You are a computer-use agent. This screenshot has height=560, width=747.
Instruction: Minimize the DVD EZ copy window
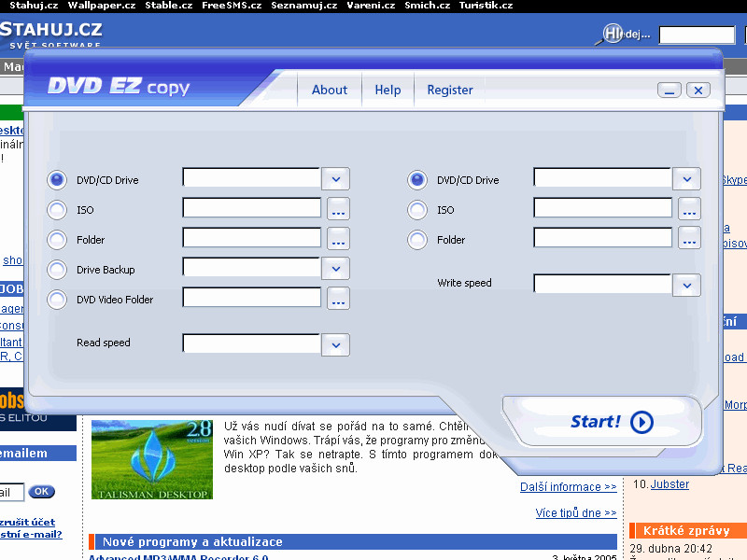coord(669,90)
